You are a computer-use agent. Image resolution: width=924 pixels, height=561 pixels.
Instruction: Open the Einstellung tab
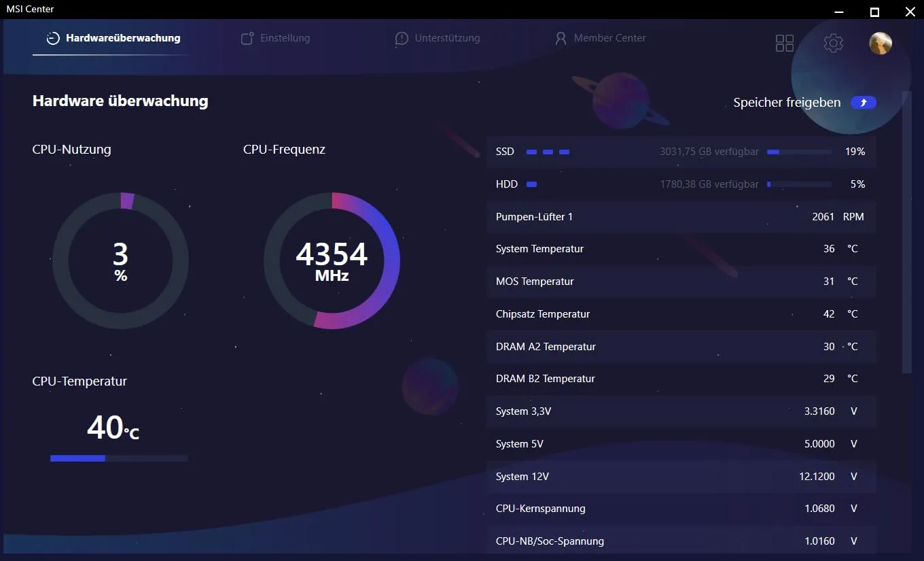(276, 38)
